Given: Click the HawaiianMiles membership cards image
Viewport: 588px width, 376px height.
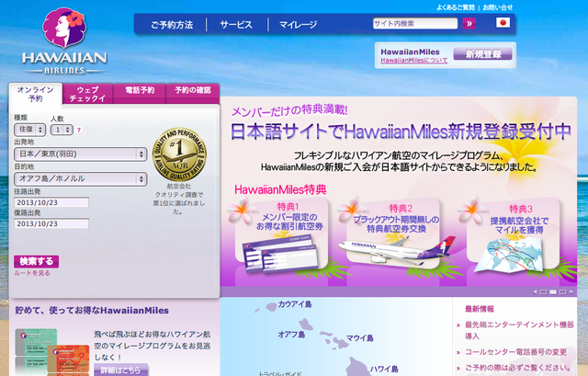Looking at the screenshot, I should pyautogui.click(x=52, y=352).
